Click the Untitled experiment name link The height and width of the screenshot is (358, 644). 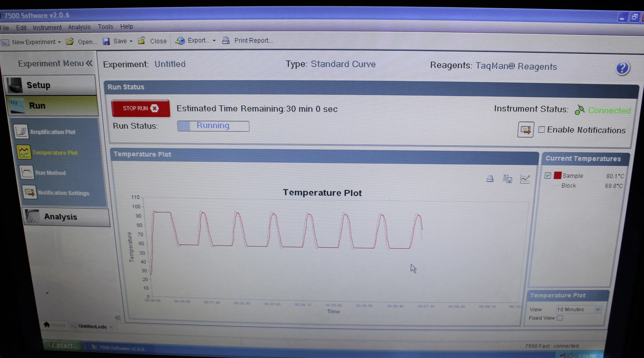pos(170,64)
